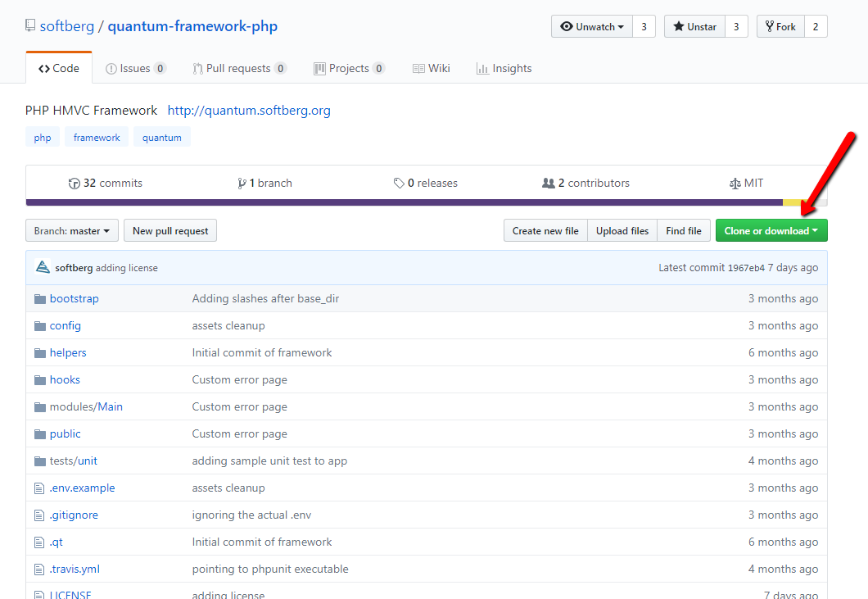Open the Issues tab
The width and height of the screenshot is (868, 599).
tap(136, 68)
